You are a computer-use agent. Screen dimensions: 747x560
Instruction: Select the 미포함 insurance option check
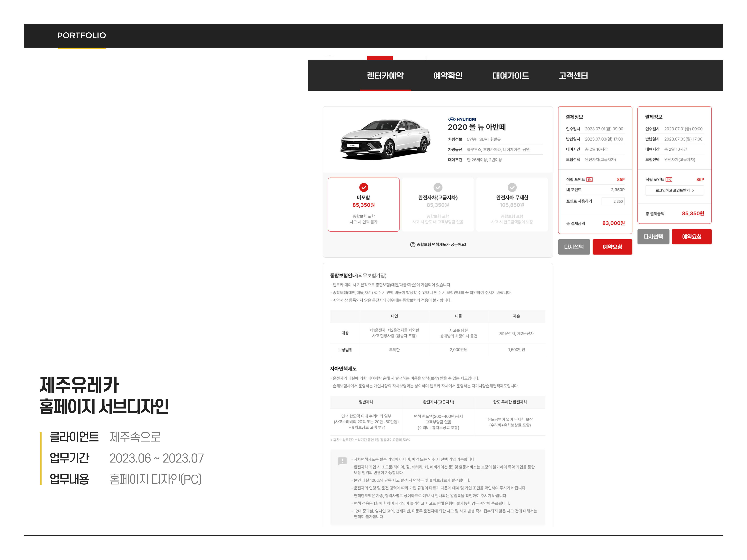point(363,187)
